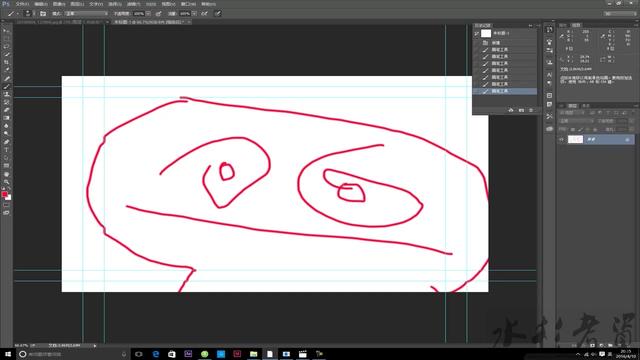Open the 图像 (Image) menu
Image resolution: width=640 pixels, height=360 pixels.
(59, 4)
